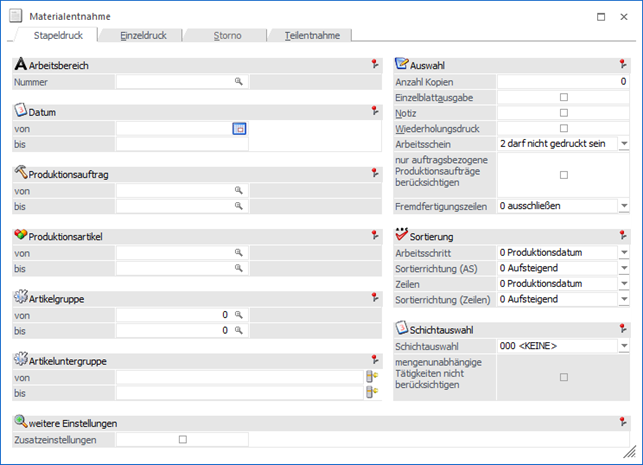
Task: Click the calendar icon in Datum von field
Action: pos(239,129)
